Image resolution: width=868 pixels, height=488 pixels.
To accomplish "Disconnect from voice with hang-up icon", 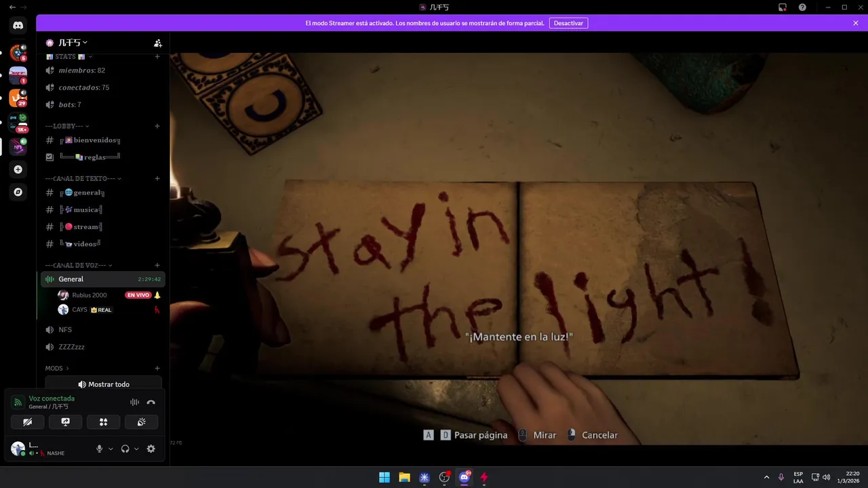I will (x=151, y=403).
